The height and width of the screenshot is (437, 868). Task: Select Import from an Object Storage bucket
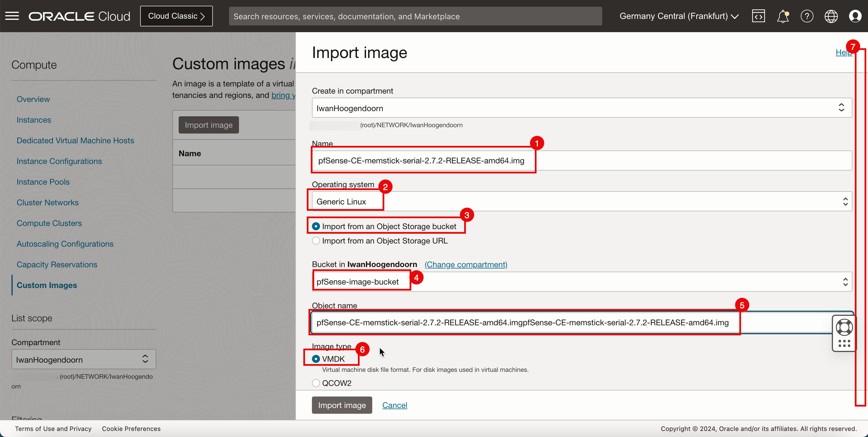coord(316,227)
